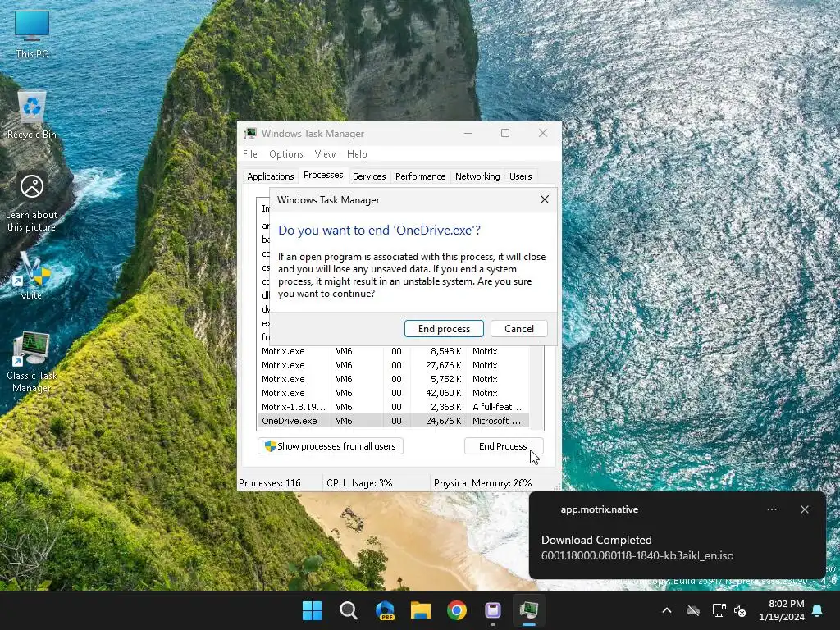840x630 pixels.
Task: Open taskbar Search
Action: [x=348, y=610]
